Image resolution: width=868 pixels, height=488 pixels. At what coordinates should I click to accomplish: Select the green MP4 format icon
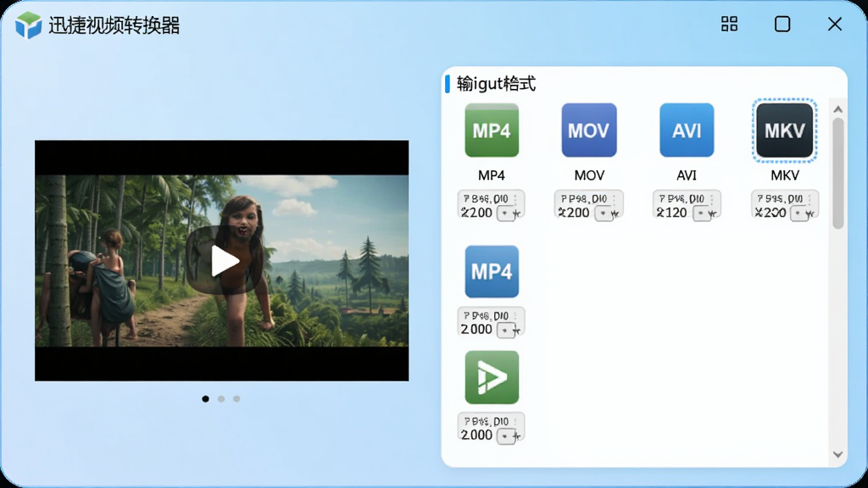coord(492,130)
